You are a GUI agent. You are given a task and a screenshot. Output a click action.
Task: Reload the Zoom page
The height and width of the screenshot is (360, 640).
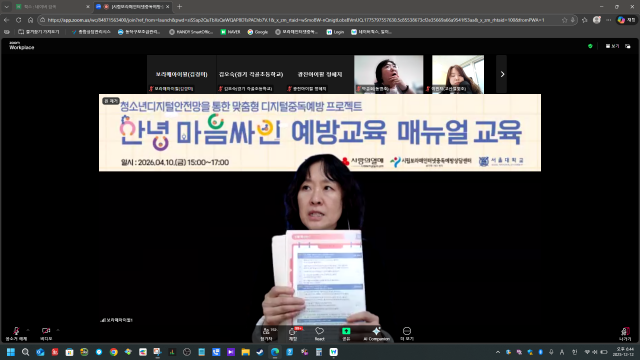18,20
